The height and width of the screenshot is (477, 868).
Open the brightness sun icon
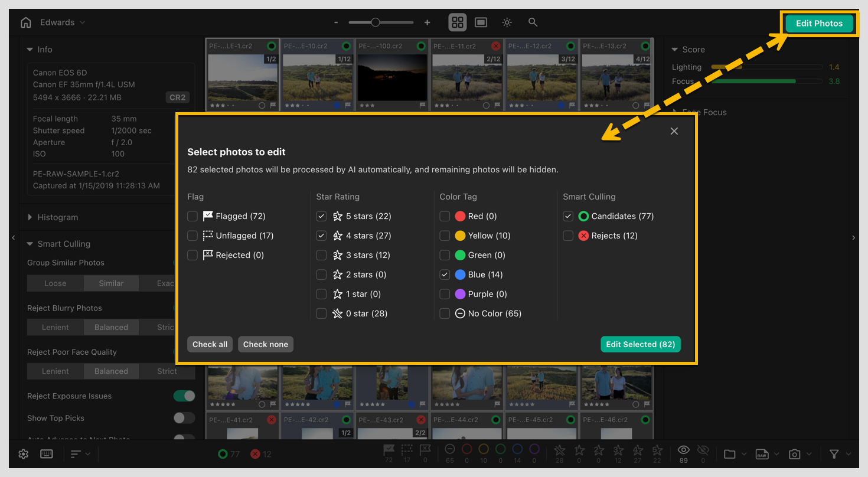click(x=507, y=22)
